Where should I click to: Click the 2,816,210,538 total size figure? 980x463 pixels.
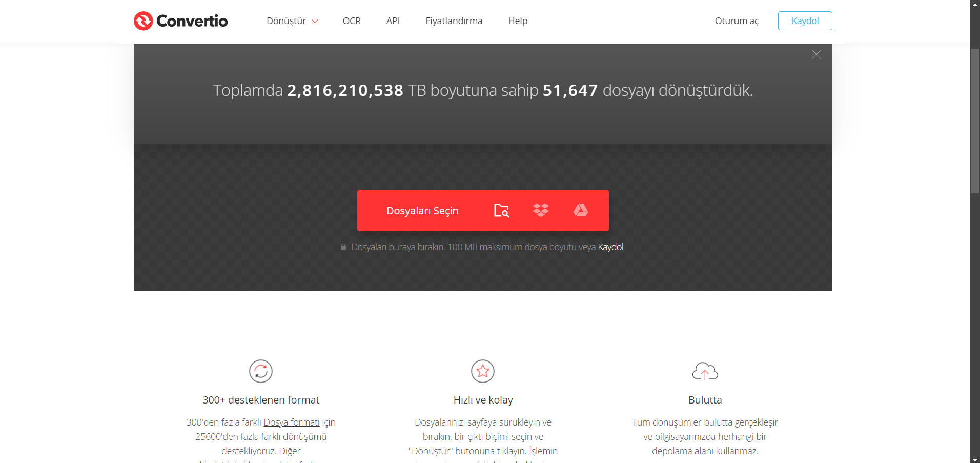(x=345, y=90)
